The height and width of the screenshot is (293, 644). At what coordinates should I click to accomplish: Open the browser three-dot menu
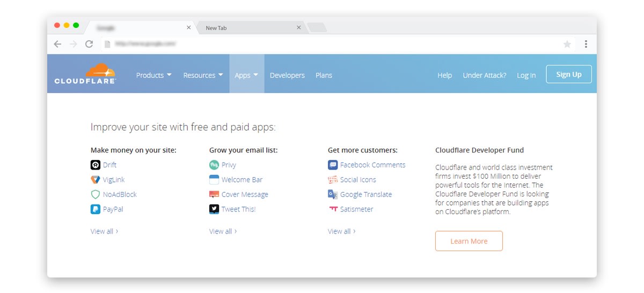point(586,44)
